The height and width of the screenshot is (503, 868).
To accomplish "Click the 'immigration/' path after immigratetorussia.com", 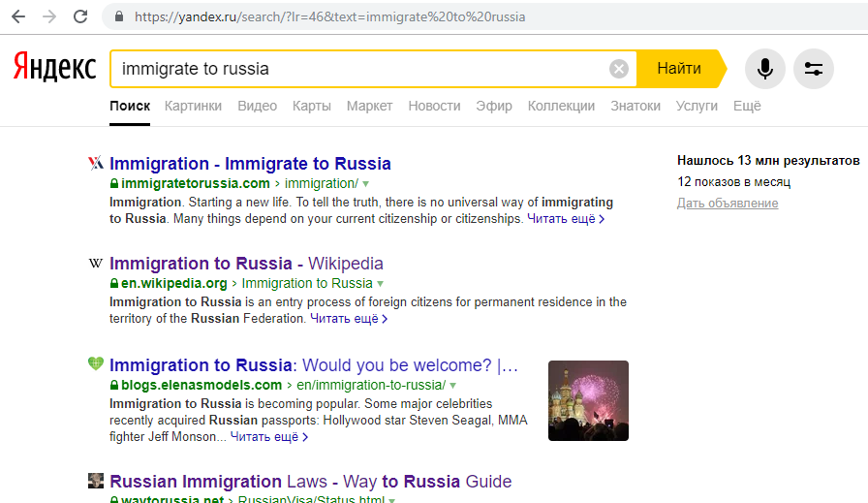I will 322,183.
